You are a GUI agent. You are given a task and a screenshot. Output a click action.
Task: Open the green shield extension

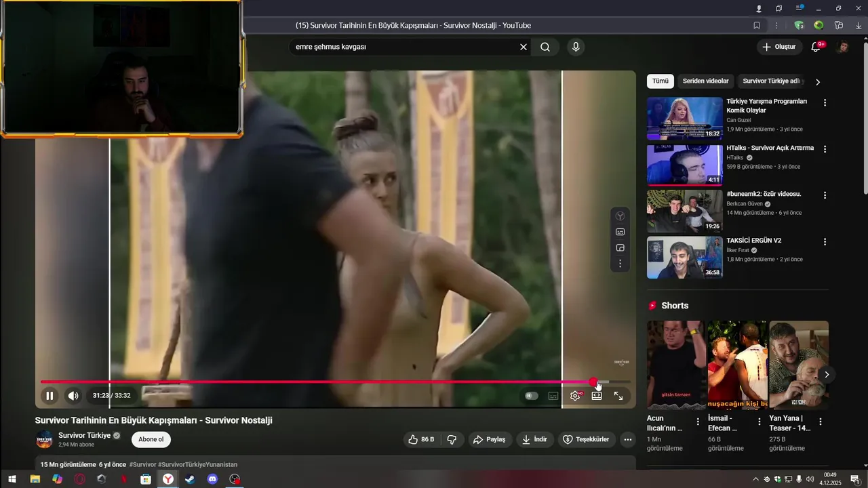pos(799,26)
